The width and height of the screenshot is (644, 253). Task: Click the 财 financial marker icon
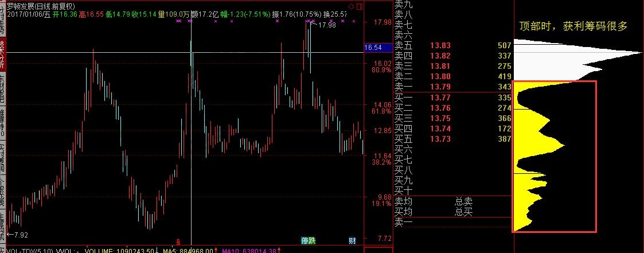click(x=352, y=240)
